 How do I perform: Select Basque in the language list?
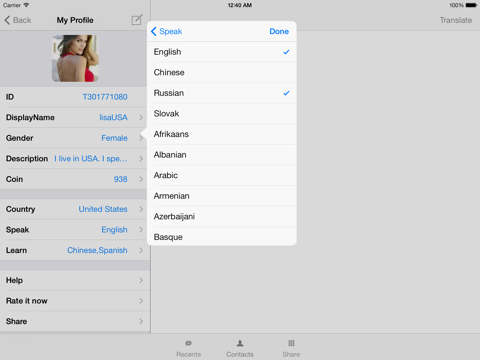(222, 237)
